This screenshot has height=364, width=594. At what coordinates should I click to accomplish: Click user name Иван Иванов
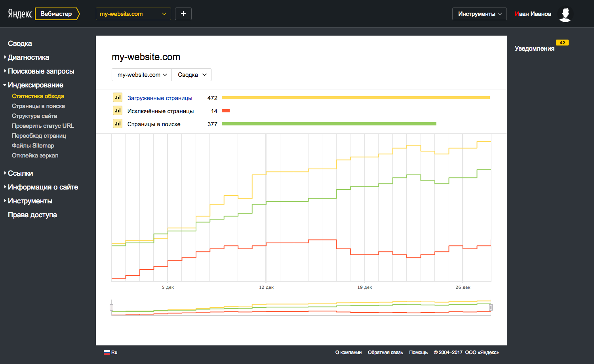pos(533,14)
